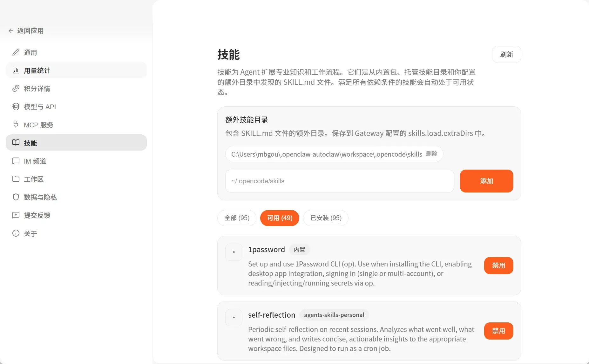Click the bar chart icon for 用量统计
The width and height of the screenshot is (589, 364).
pos(16,71)
